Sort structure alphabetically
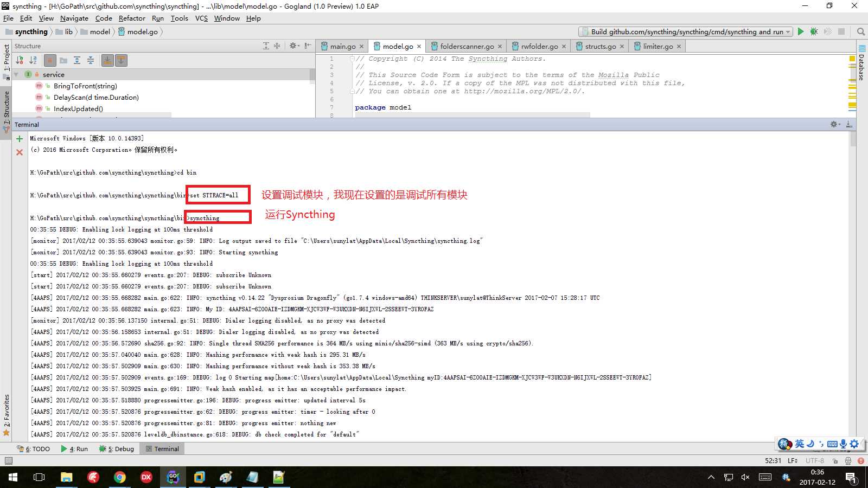 pyautogui.click(x=33, y=60)
